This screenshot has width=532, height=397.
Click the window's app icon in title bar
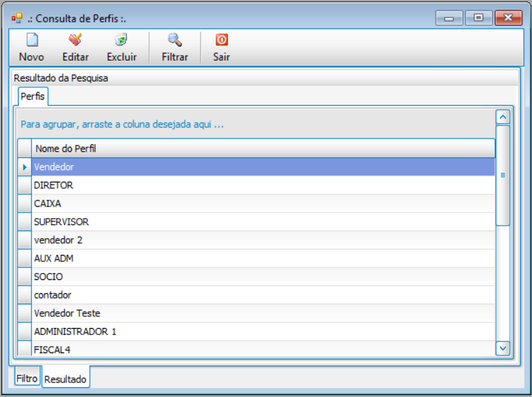[x=17, y=18]
